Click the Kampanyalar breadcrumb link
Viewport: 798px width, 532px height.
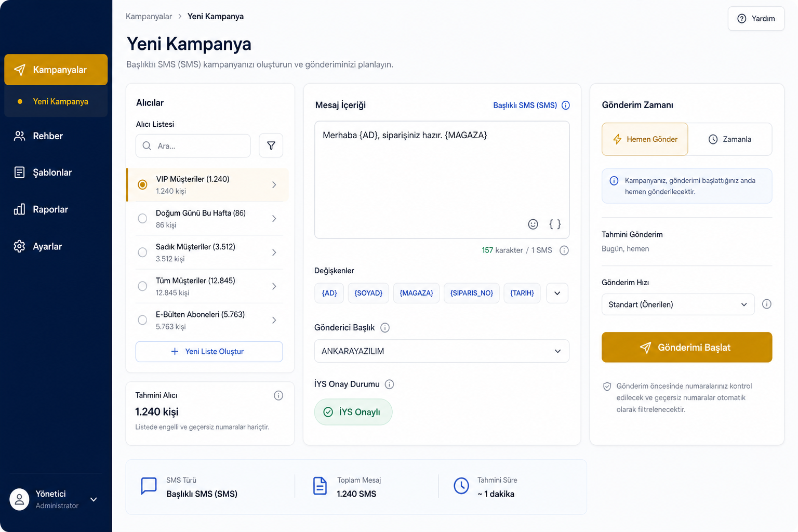coord(149,17)
